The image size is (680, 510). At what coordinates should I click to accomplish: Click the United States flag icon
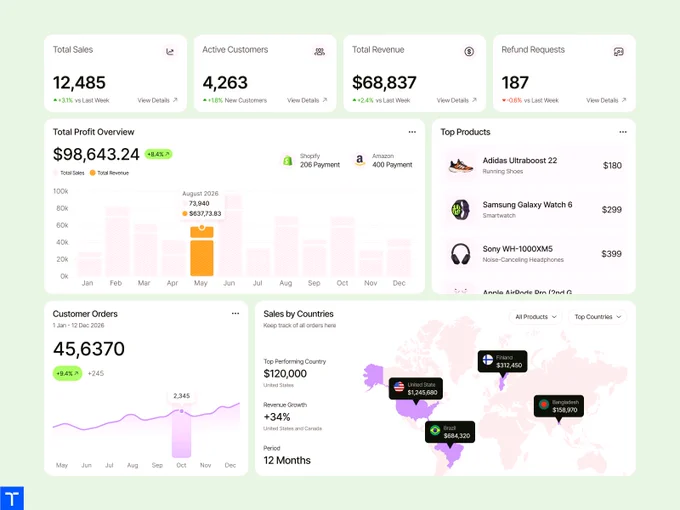click(399, 386)
